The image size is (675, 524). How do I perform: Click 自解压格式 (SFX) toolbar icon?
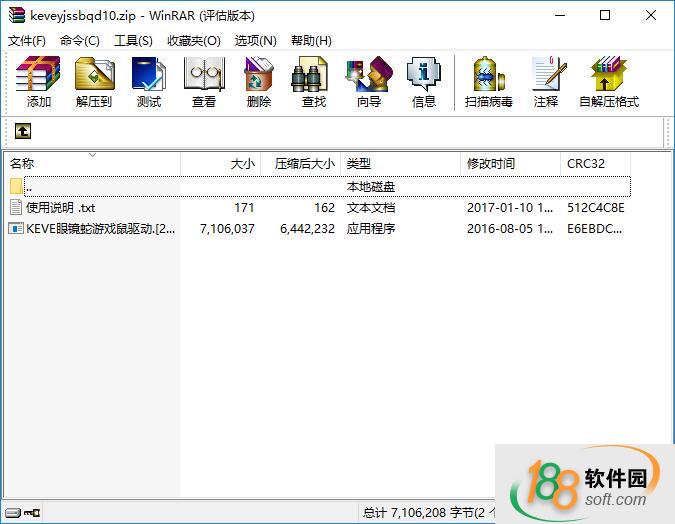click(x=609, y=82)
